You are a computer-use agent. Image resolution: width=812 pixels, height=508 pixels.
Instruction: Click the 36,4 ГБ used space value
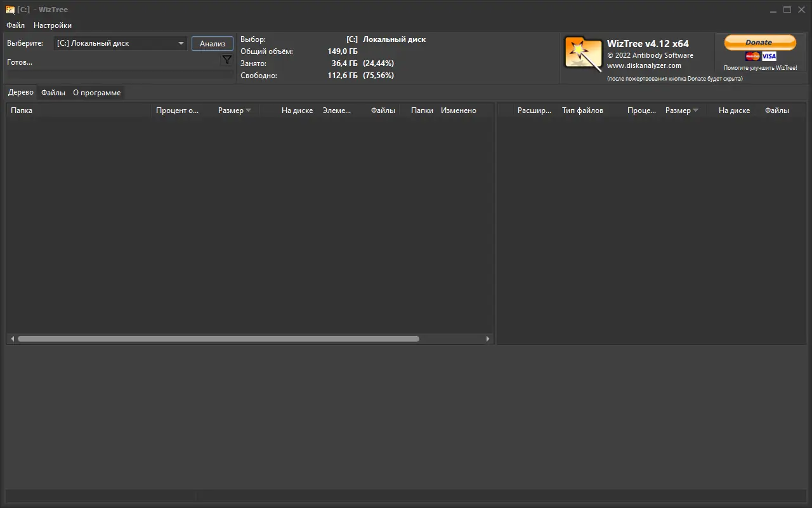click(344, 63)
